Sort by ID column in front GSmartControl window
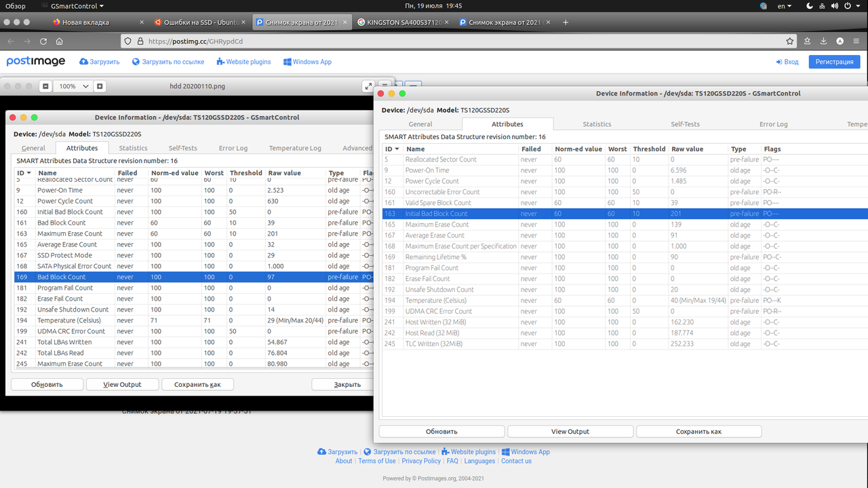Screen dimensions: 868x488 point(392,149)
